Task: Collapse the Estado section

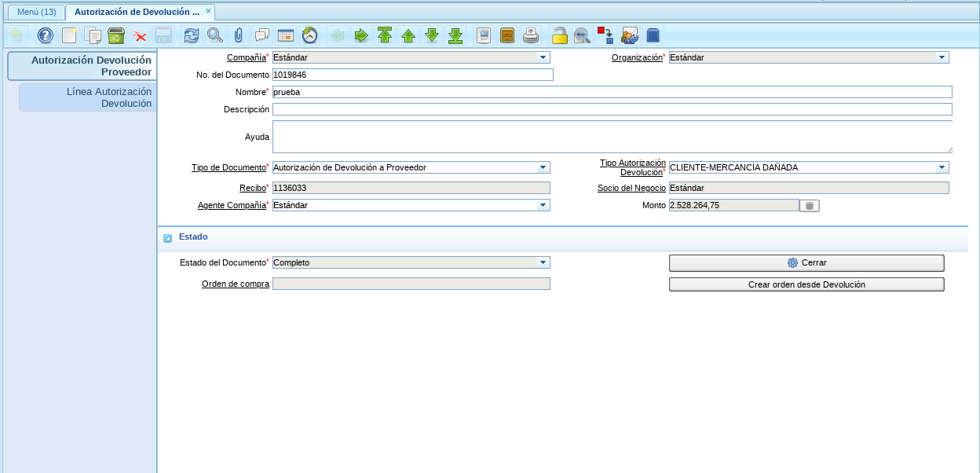Action: click(x=167, y=237)
